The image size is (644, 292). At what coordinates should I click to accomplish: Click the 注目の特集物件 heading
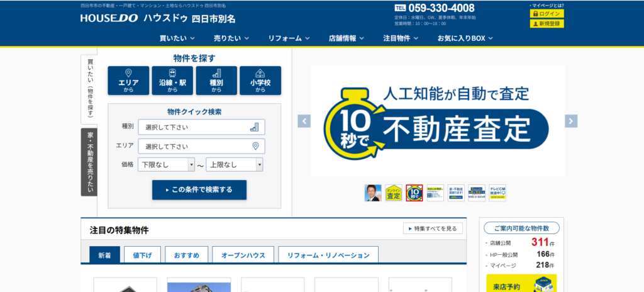119,230
